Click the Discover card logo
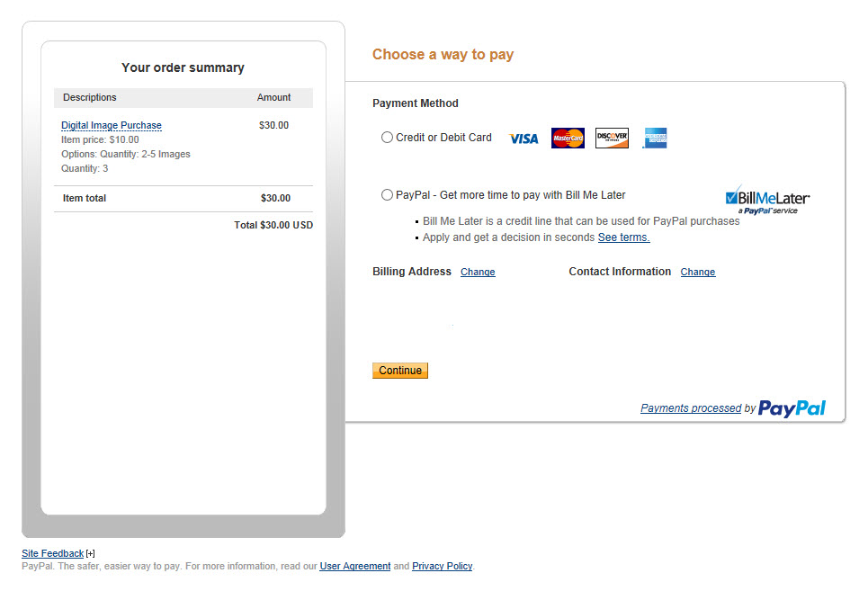This screenshot has width=868, height=591. [x=612, y=138]
